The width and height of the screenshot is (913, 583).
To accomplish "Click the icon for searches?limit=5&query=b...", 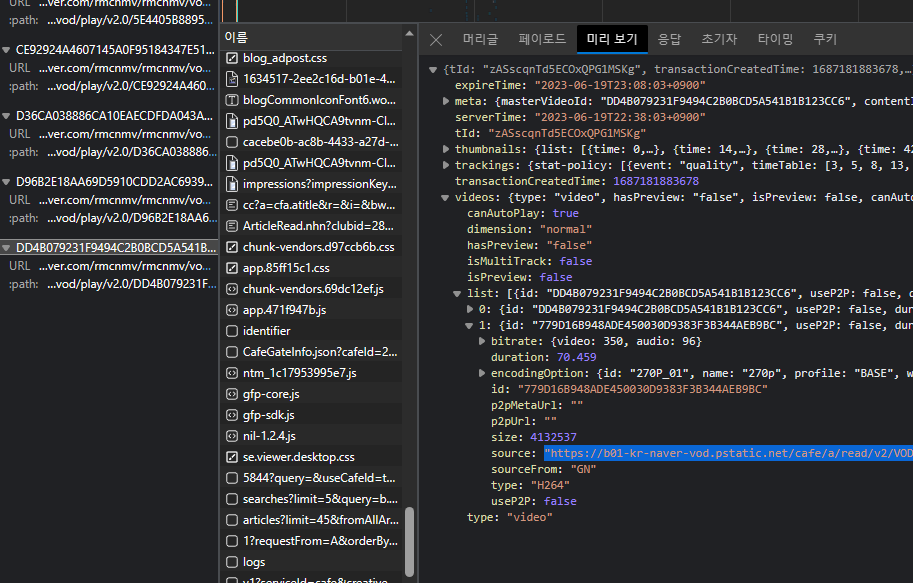I will click(x=232, y=499).
